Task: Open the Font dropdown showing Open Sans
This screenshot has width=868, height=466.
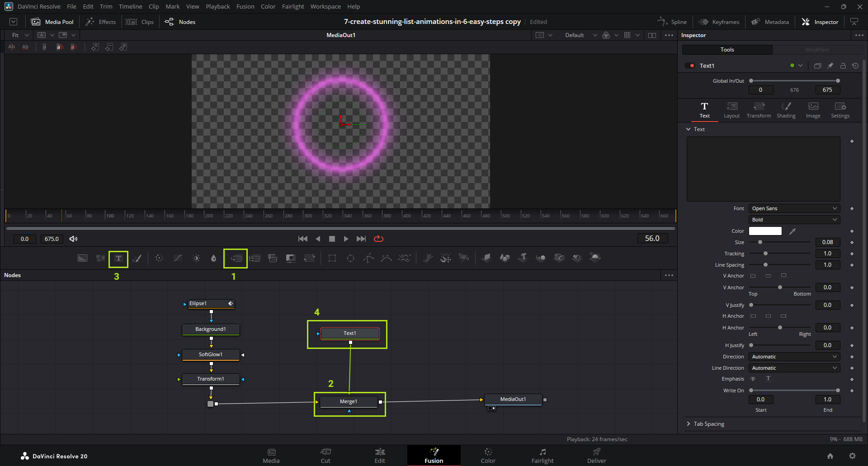Action: coord(794,208)
